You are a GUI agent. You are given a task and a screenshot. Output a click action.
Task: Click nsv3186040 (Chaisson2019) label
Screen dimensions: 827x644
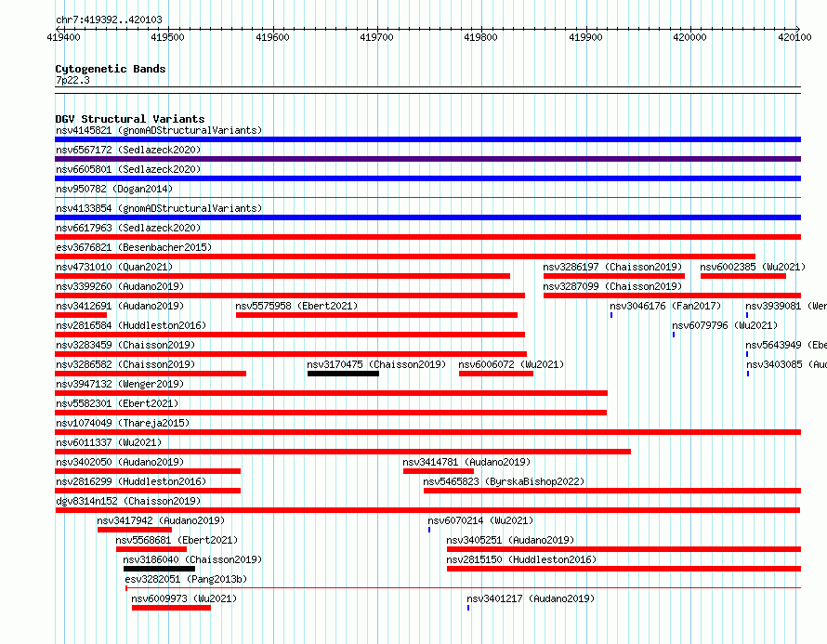pyautogui.click(x=192, y=559)
